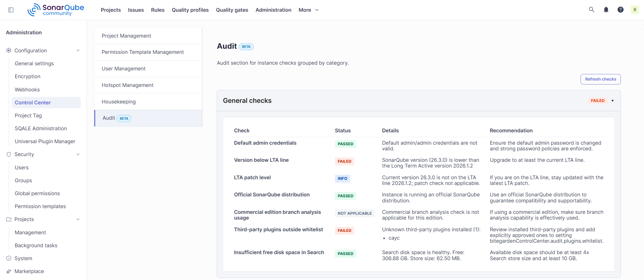The width and height of the screenshot is (644, 280).
Task: Select the Housekeeping tab
Action: [148, 102]
